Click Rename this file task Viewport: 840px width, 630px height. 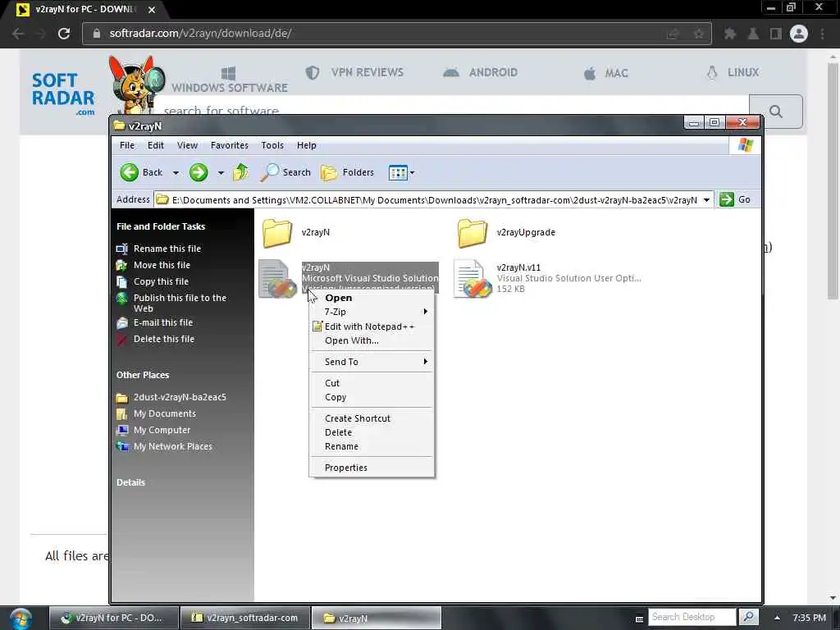167,249
